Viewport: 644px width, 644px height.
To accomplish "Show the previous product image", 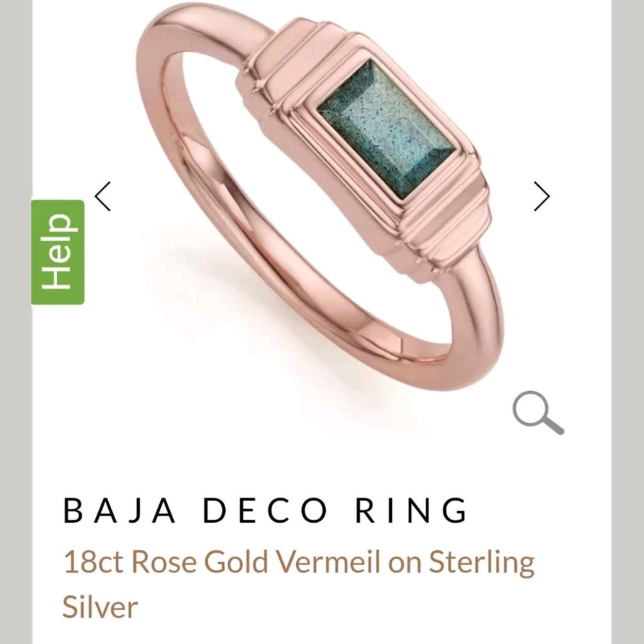I will click(x=103, y=196).
